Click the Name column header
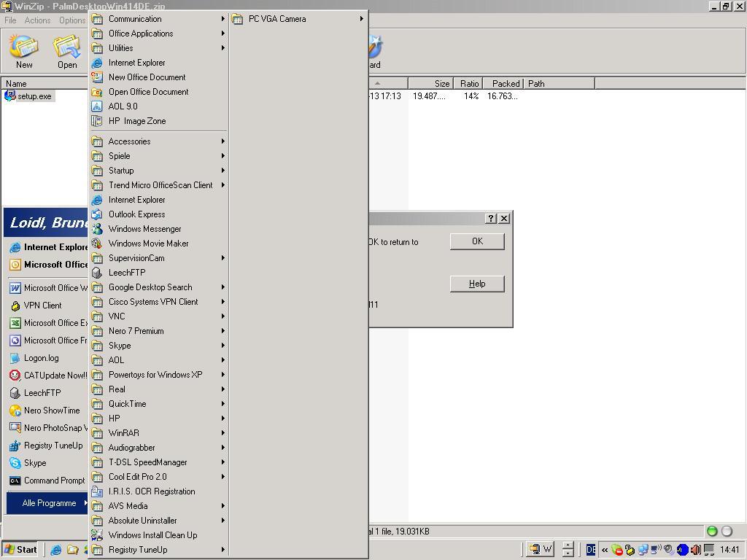The height and width of the screenshot is (560, 747). pos(45,84)
